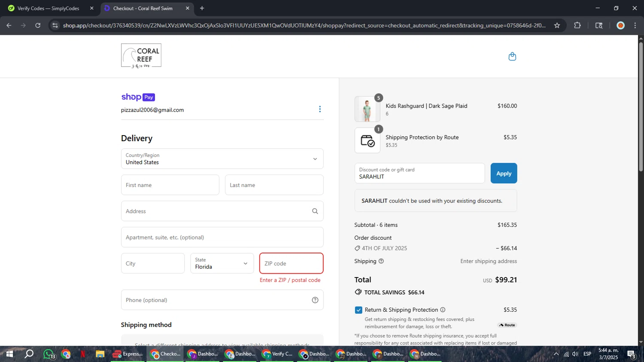
Task: Click the browser forward arrow
Action: point(23,25)
